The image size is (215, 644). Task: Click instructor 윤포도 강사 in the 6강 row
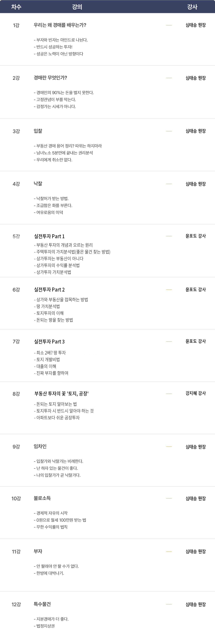(x=195, y=290)
